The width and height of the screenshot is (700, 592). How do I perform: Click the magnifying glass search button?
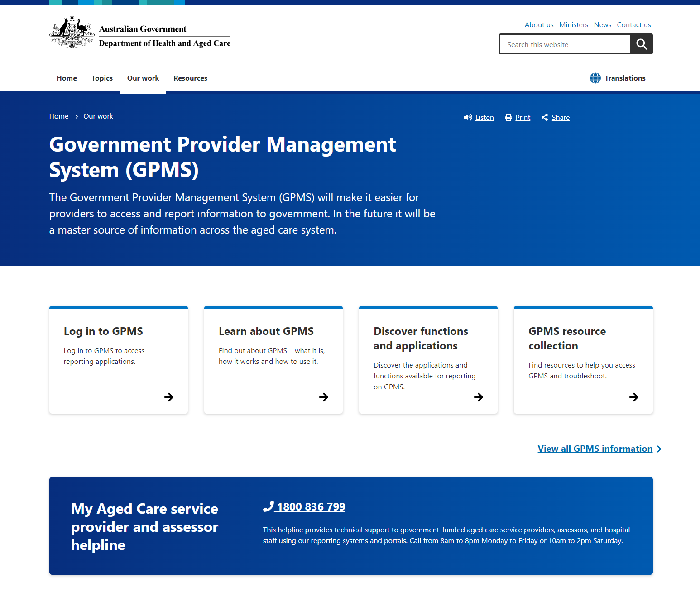(x=641, y=44)
